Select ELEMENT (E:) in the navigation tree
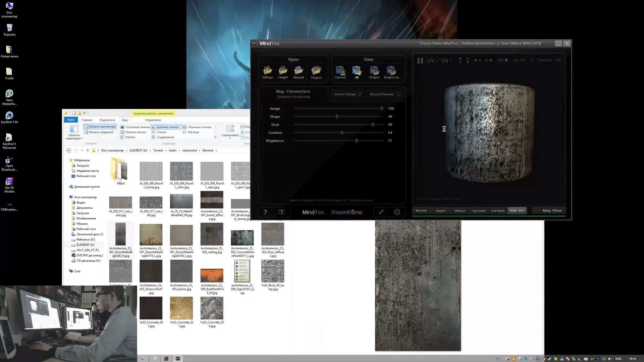This screenshot has height=362, width=644. coord(85,245)
